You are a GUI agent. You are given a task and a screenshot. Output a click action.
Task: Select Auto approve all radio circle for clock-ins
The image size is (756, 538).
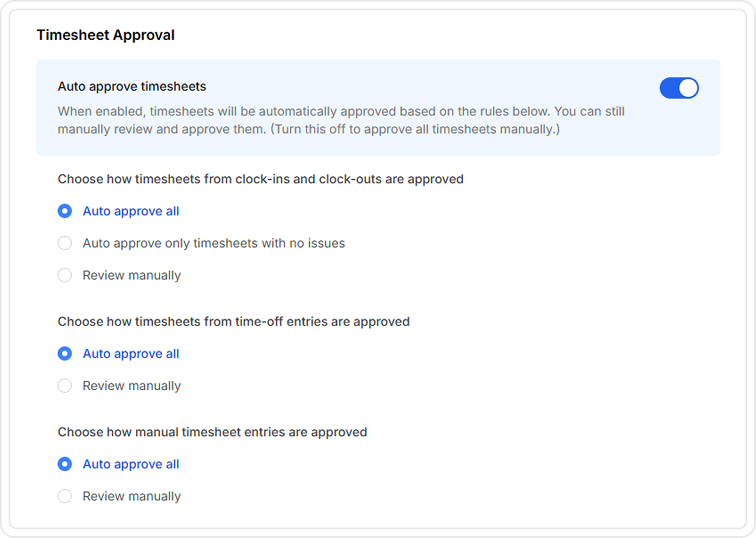point(65,211)
